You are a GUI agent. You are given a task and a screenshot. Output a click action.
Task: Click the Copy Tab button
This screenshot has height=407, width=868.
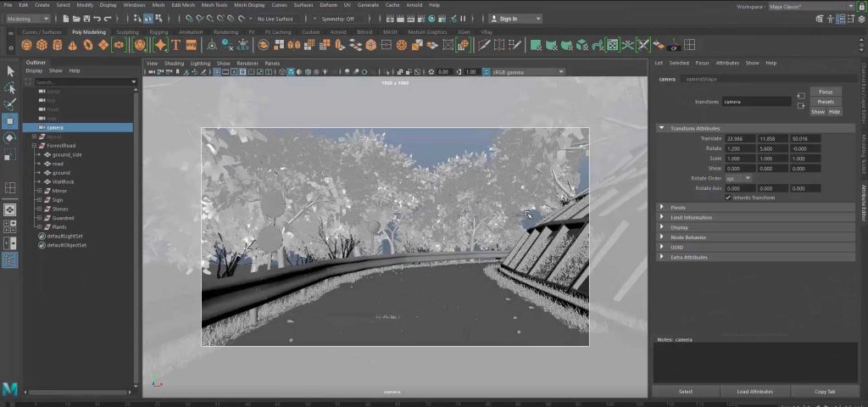(824, 392)
